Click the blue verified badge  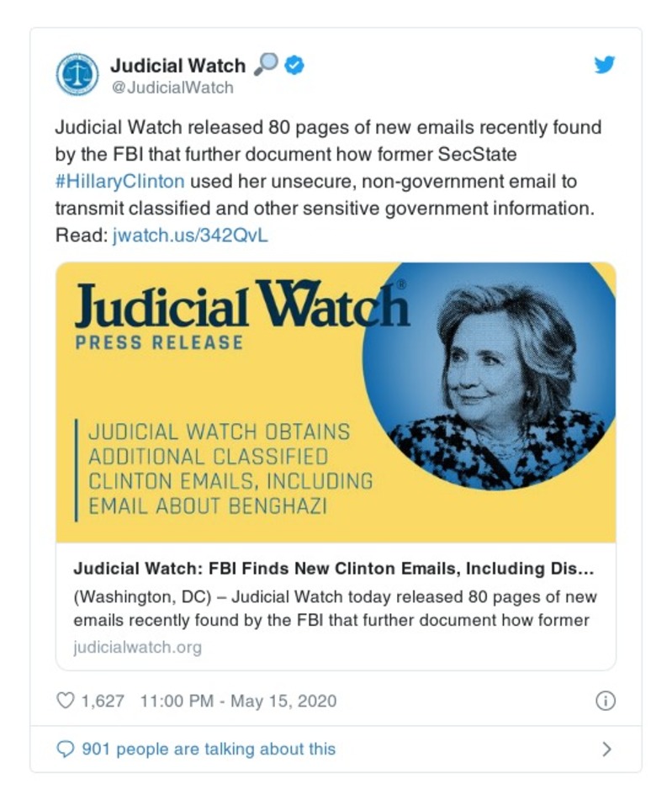point(294,66)
